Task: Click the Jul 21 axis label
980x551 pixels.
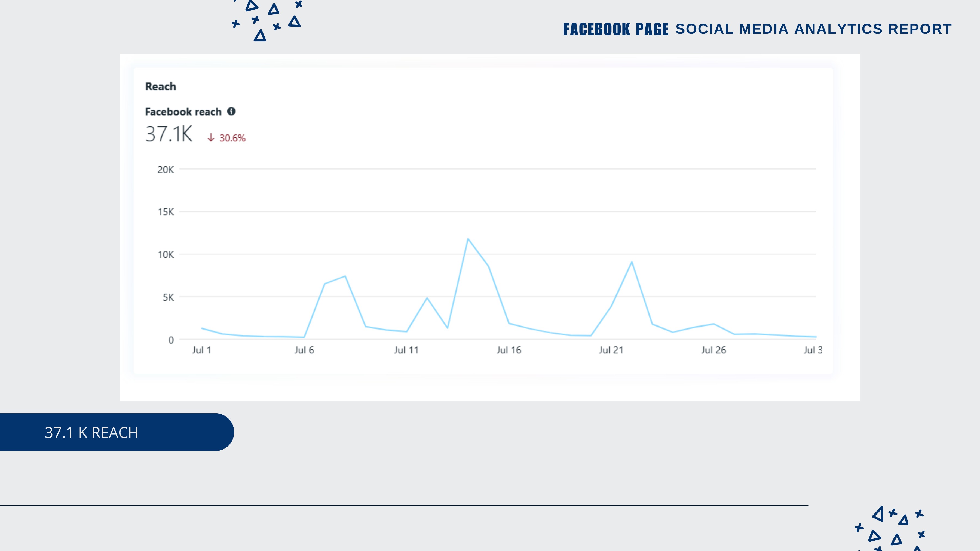Action: [611, 350]
